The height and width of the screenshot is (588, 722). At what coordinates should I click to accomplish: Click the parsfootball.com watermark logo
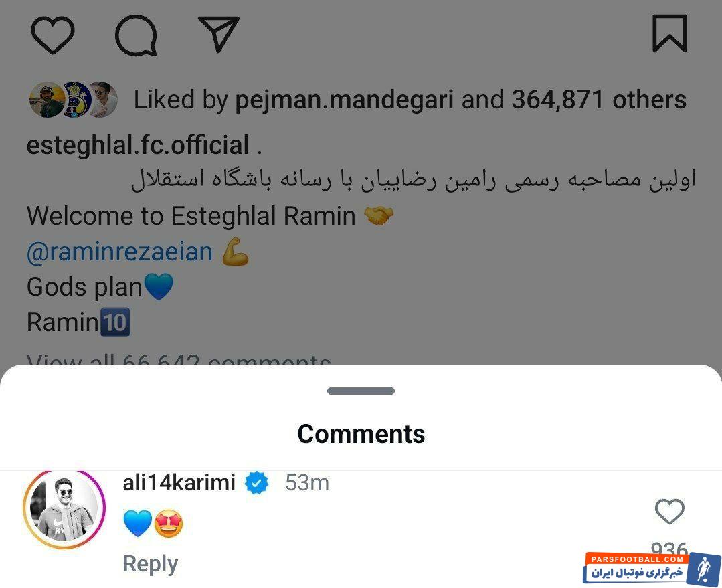[651, 567]
